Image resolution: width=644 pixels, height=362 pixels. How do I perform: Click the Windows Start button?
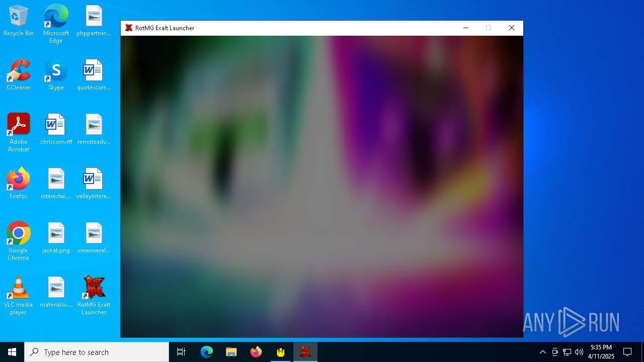pyautogui.click(x=12, y=352)
